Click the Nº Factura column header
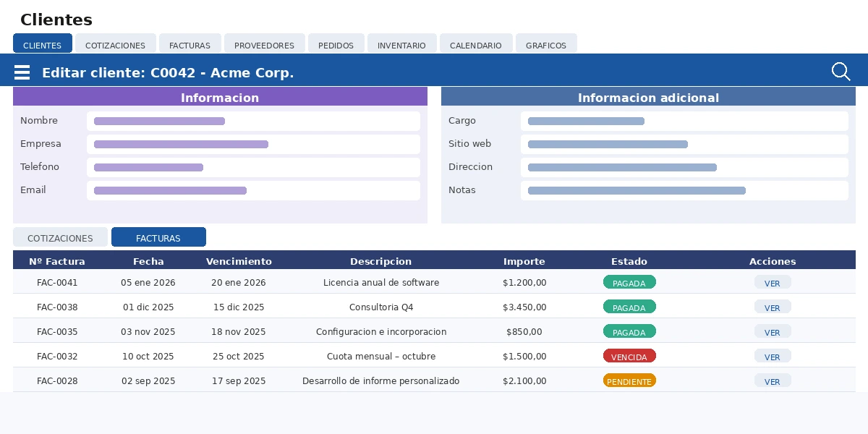This screenshot has height=434, width=868. pos(57,261)
